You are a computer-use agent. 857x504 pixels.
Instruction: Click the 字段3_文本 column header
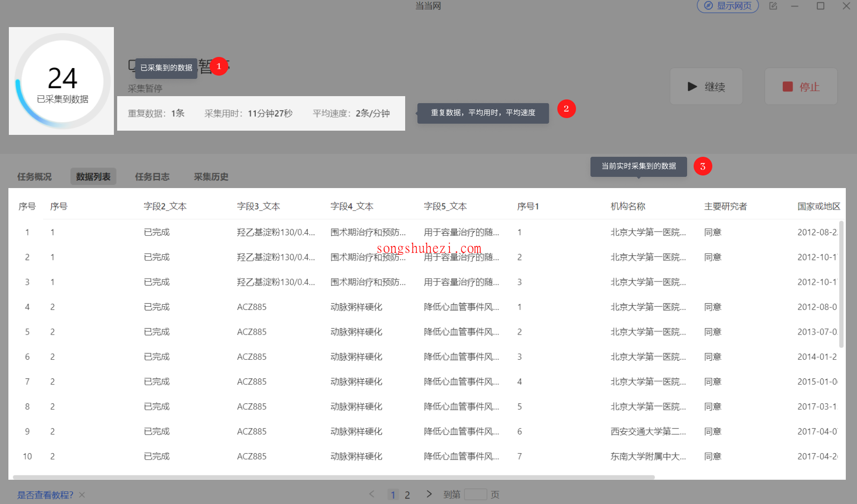pyautogui.click(x=259, y=206)
